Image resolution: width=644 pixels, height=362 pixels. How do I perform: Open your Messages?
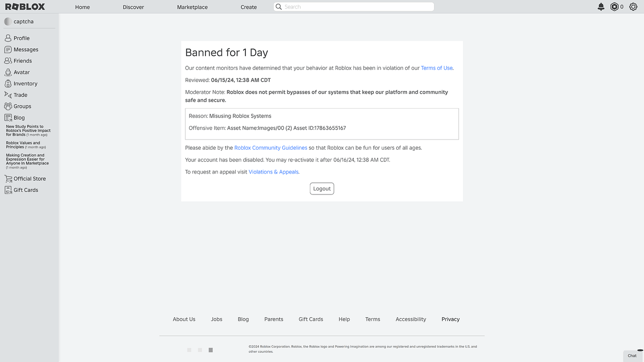tap(25, 49)
